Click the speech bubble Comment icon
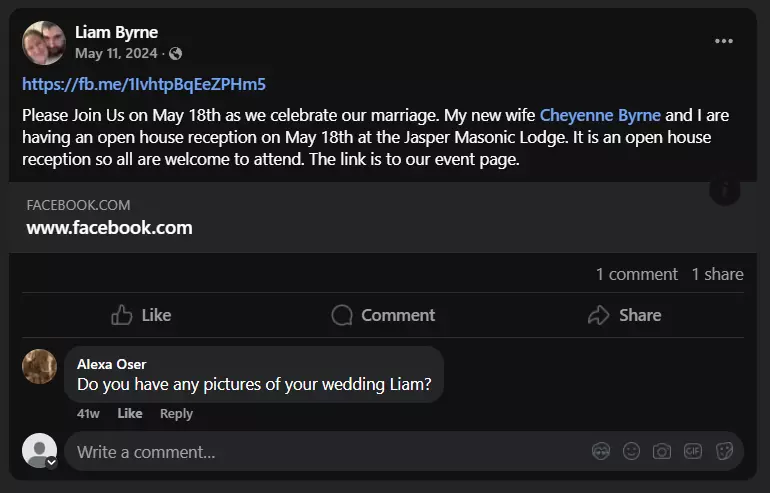Viewport: 770px width, 493px height. [342, 315]
